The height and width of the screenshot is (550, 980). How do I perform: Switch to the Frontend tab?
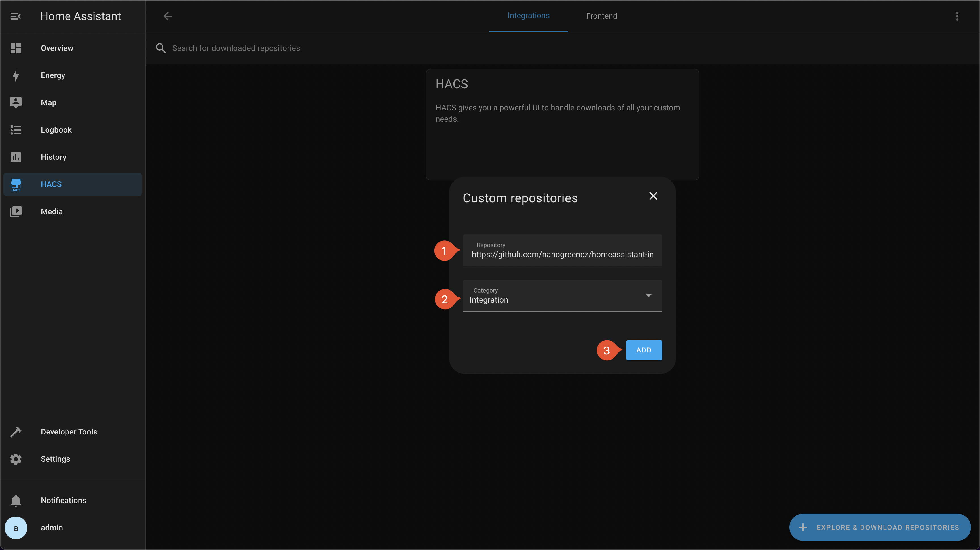pos(601,16)
